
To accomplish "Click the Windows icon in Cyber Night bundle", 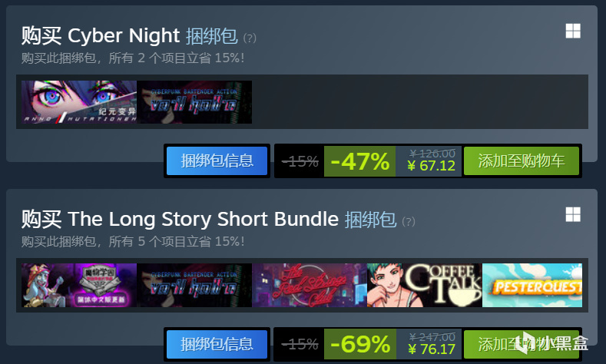I will pos(573,31).
